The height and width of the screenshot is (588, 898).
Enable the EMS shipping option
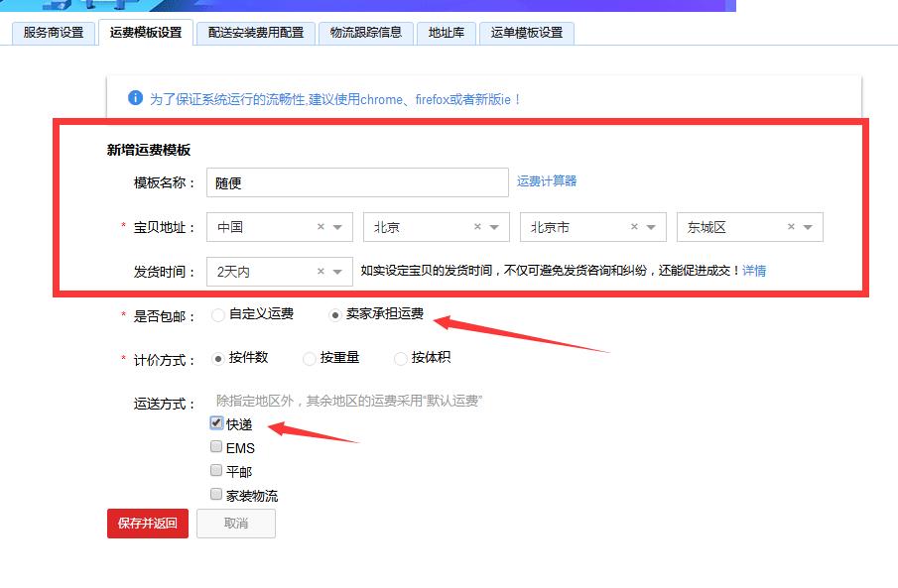point(215,447)
